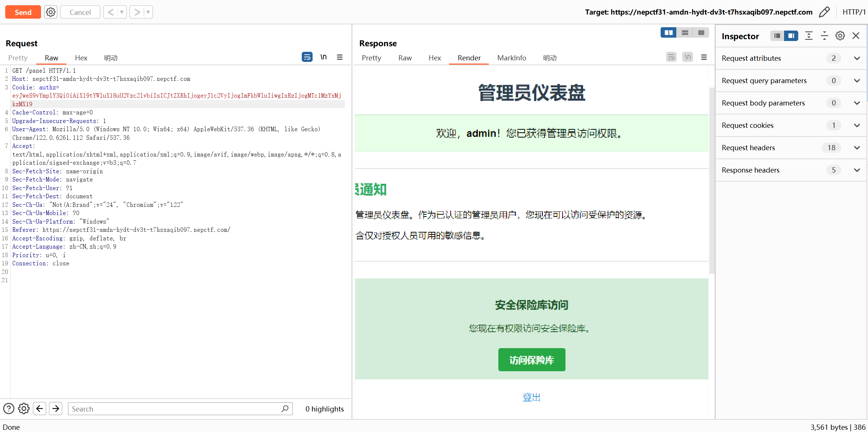The image size is (868, 432).
Task: Click Inspector settings gear icon
Action: pyautogui.click(x=840, y=36)
